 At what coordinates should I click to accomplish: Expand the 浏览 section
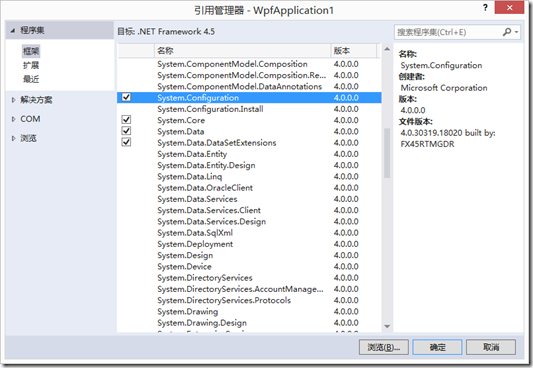pyautogui.click(x=13, y=138)
